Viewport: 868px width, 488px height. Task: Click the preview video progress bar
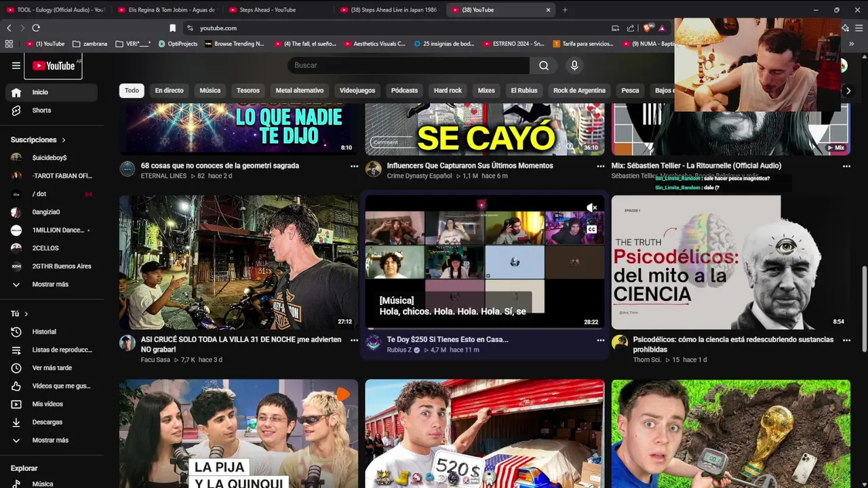tap(484, 329)
